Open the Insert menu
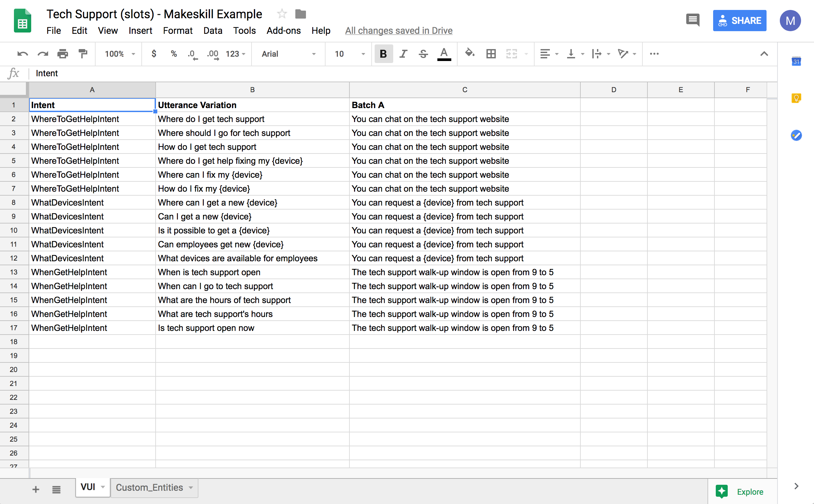 tap(140, 31)
